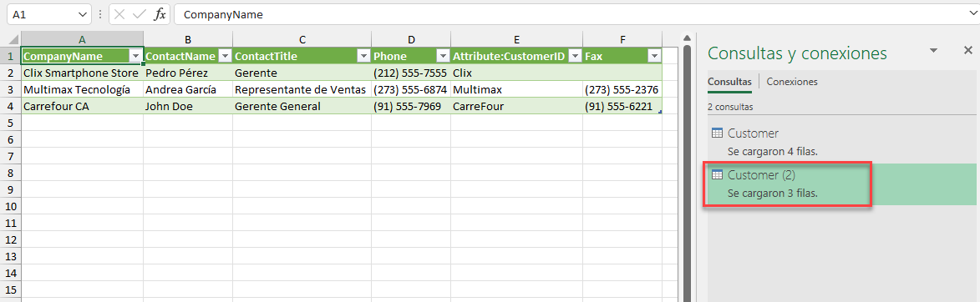Click cell Representante de Ventas
The image size is (980, 302).
[x=302, y=89]
